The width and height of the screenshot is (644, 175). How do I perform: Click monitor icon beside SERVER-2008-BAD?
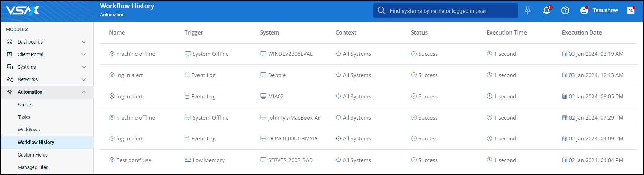pyautogui.click(x=263, y=160)
